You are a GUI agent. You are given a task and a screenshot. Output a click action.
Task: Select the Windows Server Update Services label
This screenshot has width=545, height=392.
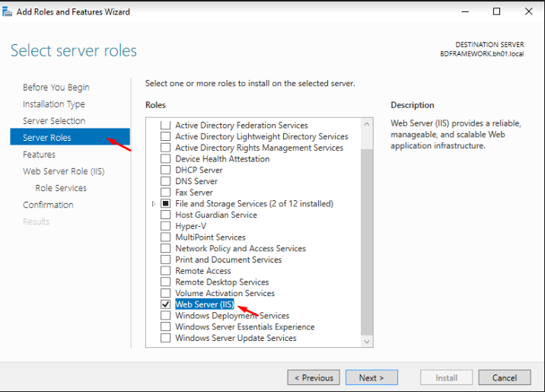tap(235, 338)
